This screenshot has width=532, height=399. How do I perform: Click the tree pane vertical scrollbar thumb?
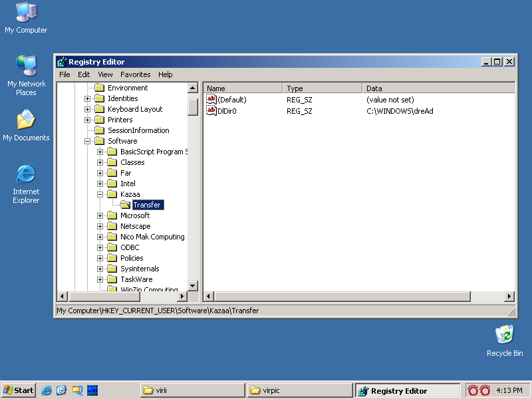point(193,107)
